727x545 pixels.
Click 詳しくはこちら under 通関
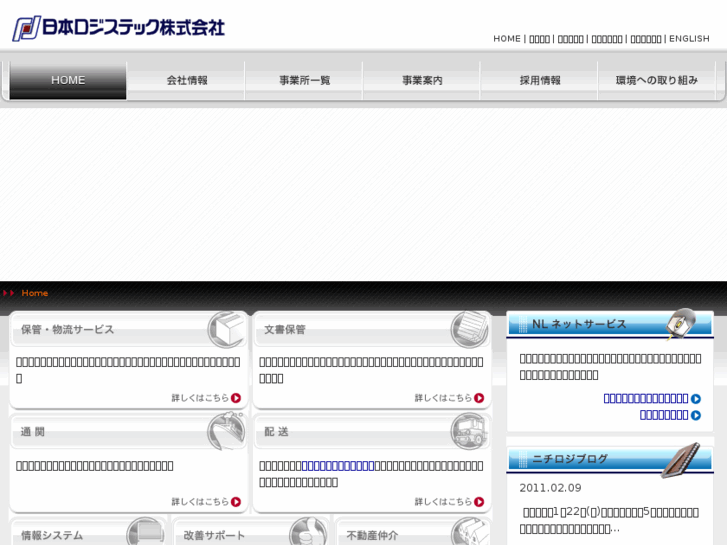(x=200, y=502)
